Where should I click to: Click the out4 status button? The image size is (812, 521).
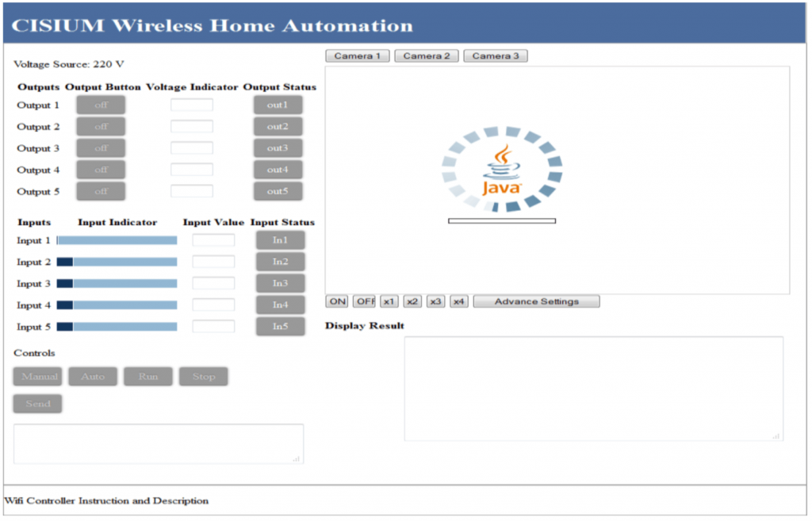pos(278,170)
